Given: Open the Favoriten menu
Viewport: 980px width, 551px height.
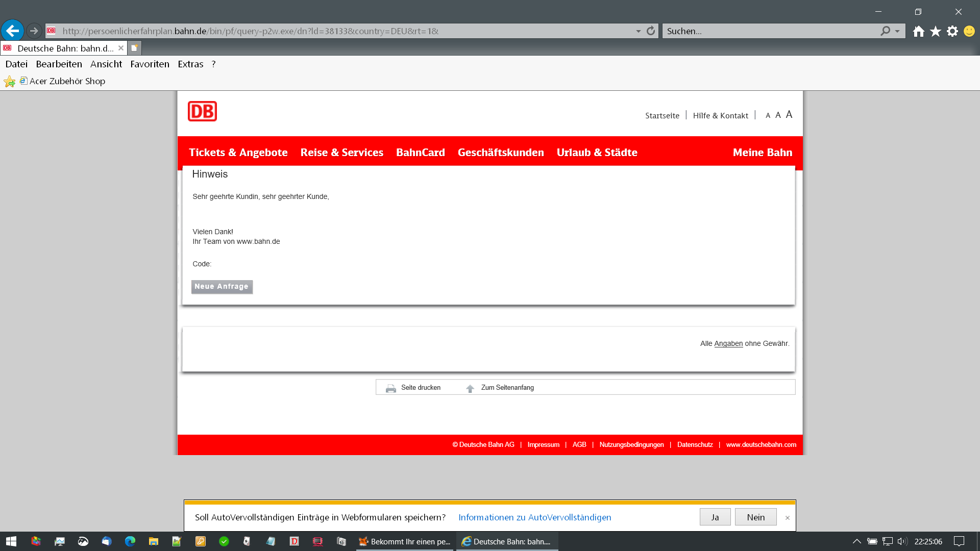Looking at the screenshot, I should (x=150, y=64).
